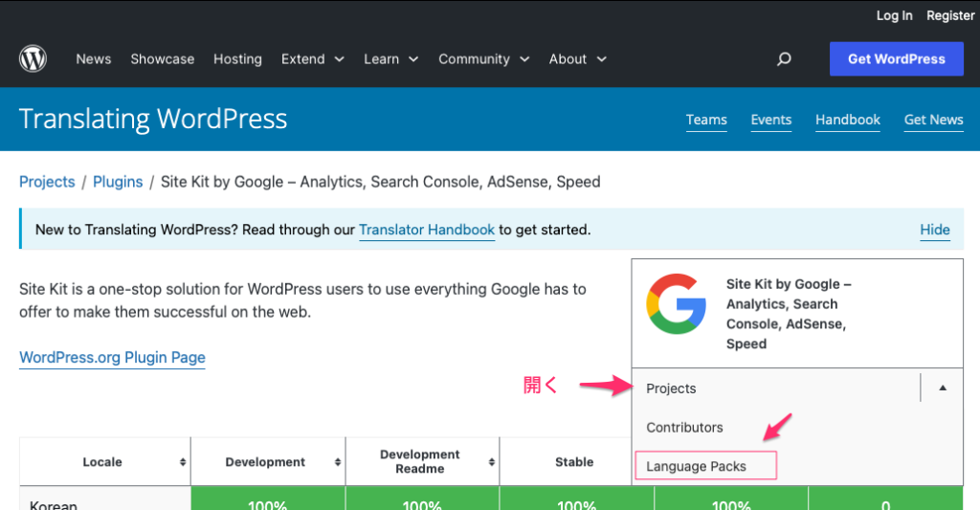The height and width of the screenshot is (510, 980).
Task: Collapse the Projects menu triangle toggle
Action: coord(942,388)
